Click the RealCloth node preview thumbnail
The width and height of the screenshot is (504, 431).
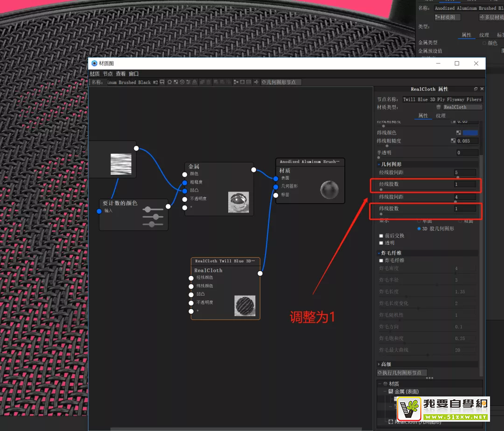(245, 305)
